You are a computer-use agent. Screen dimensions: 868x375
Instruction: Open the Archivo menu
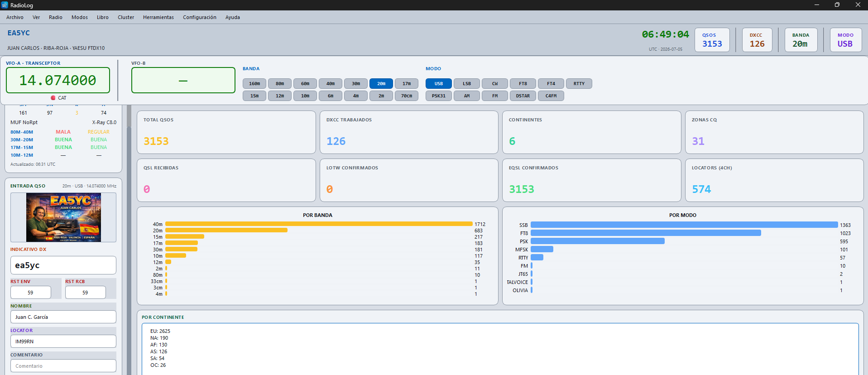point(15,17)
